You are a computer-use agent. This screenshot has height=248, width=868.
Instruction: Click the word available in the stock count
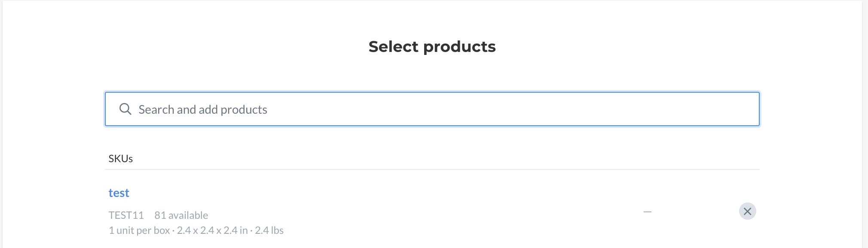click(188, 215)
